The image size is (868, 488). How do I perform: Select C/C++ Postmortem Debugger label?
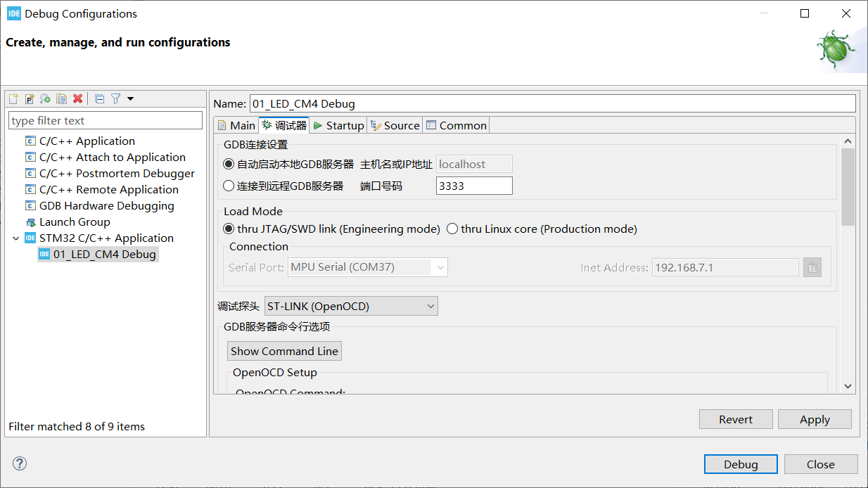pyautogui.click(x=117, y=174)
